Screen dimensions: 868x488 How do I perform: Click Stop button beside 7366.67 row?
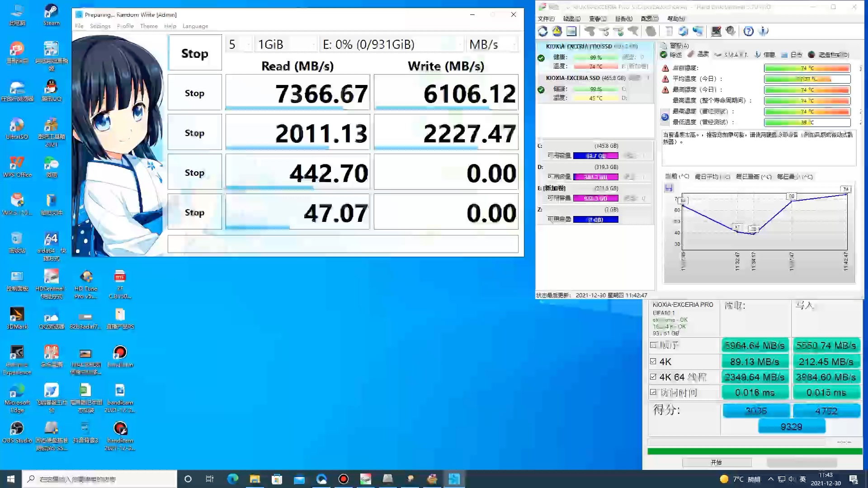point(194,93)
